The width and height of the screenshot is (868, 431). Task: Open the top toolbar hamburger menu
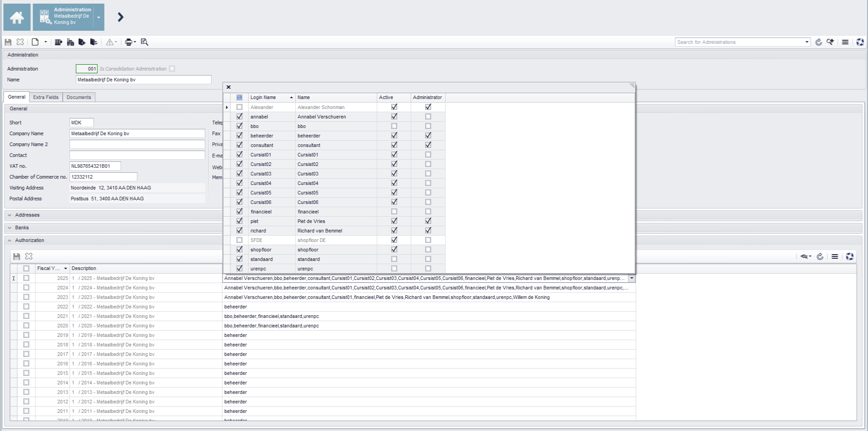pos(845,42)
